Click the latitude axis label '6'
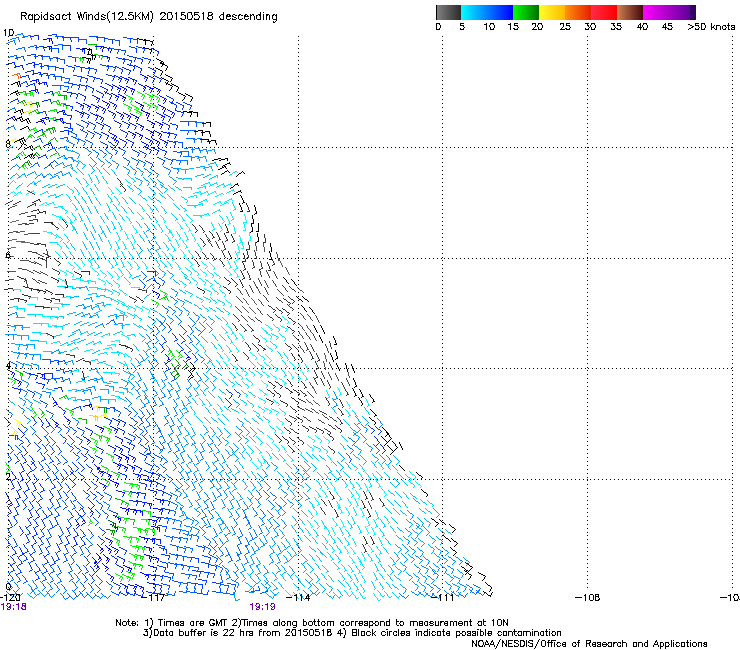The height and width of the screenshot is (650, 740). (8, 255)
